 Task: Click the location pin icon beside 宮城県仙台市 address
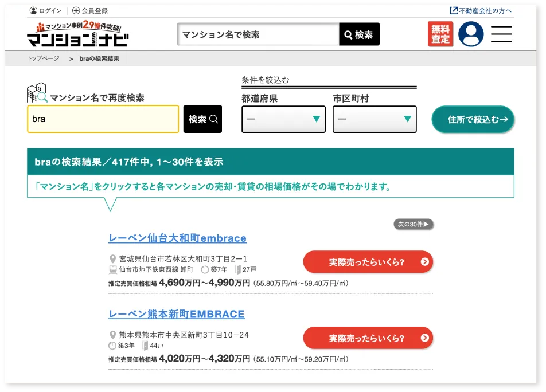[x=113, y=259]
